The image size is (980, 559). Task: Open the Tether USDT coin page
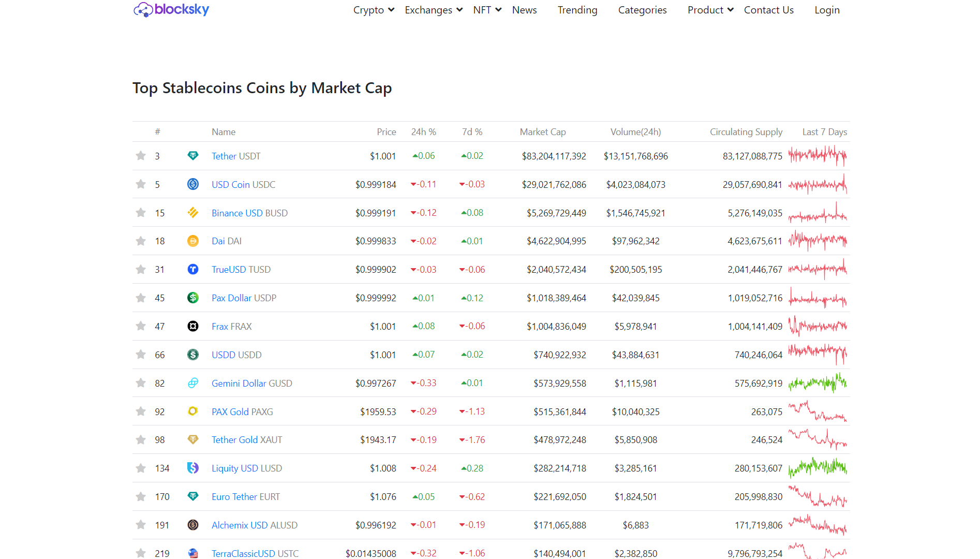tap(236, 156)
